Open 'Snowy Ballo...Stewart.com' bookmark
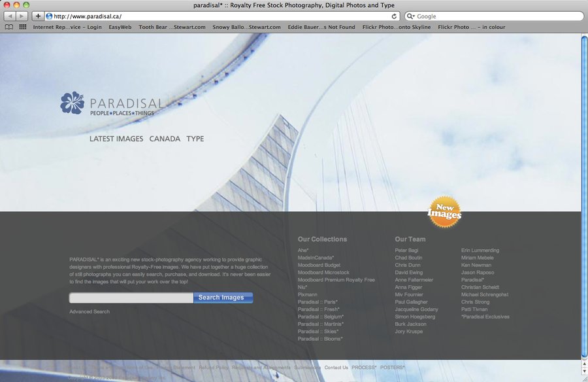Screen dimensions: 588x382 246,27
